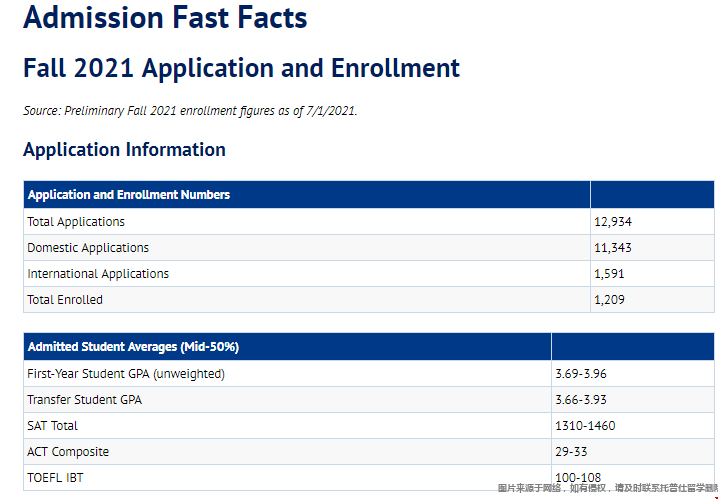Select the International Applications row label
Viewport: 718px width, 499px height.
point(98,274)
